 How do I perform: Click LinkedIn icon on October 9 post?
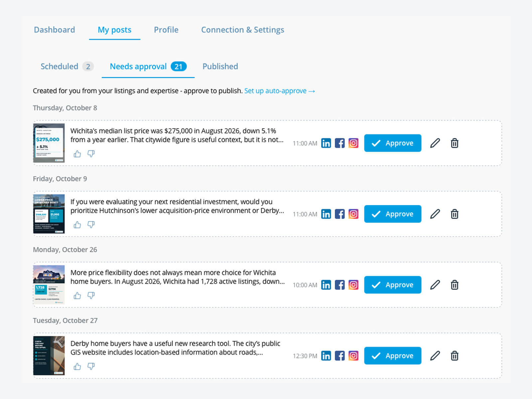(326, 214)
